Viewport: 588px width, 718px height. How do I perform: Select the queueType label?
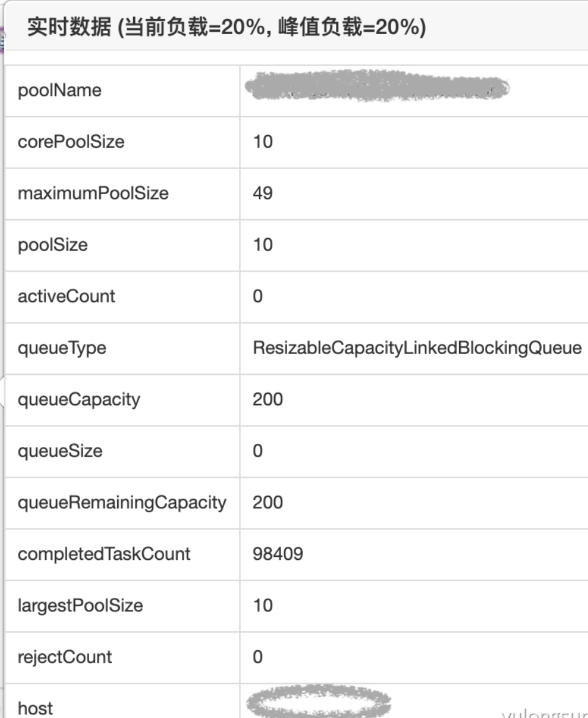(x=62, y=348)
